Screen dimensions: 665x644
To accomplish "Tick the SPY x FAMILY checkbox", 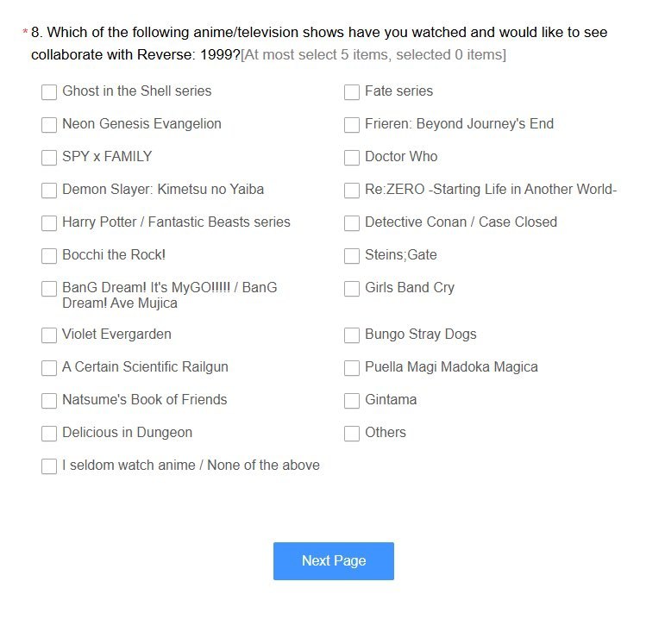I will tap(49, 157).
